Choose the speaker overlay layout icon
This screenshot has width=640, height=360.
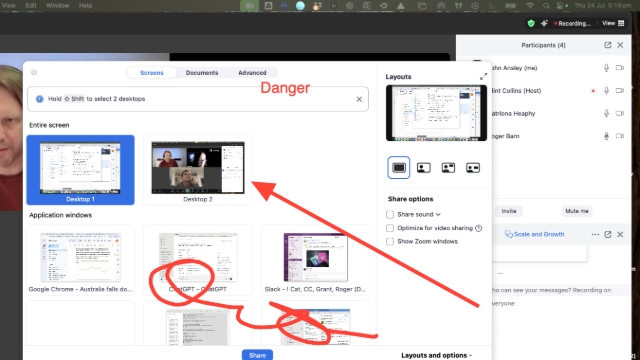(x=424, y=167)
